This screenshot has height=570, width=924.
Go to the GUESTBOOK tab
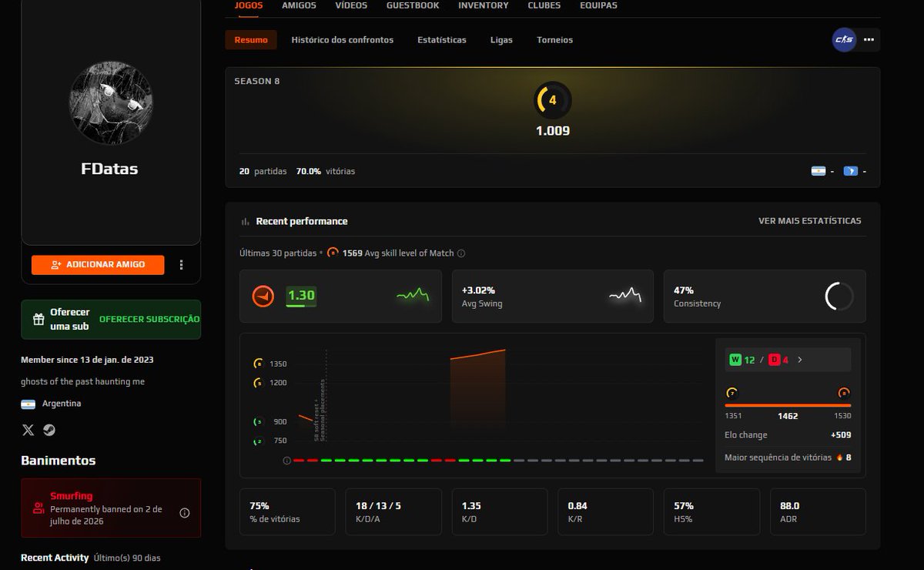pyautogui.click(x=413, y=5)
